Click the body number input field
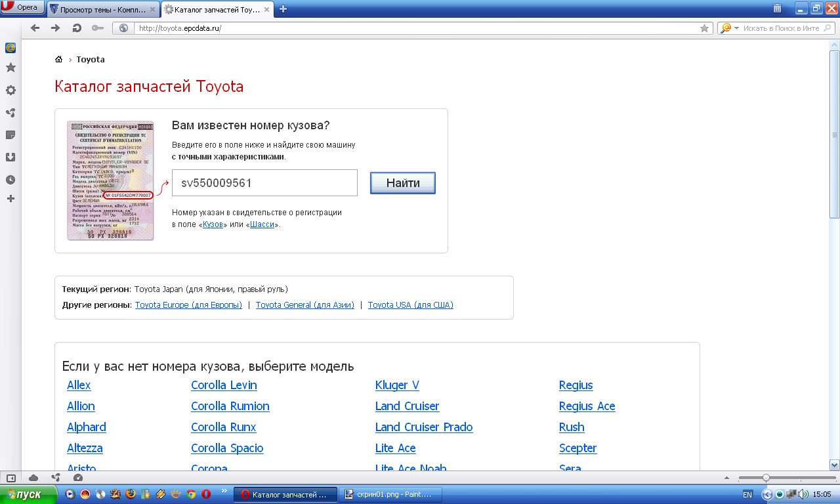 coord(264,183)
